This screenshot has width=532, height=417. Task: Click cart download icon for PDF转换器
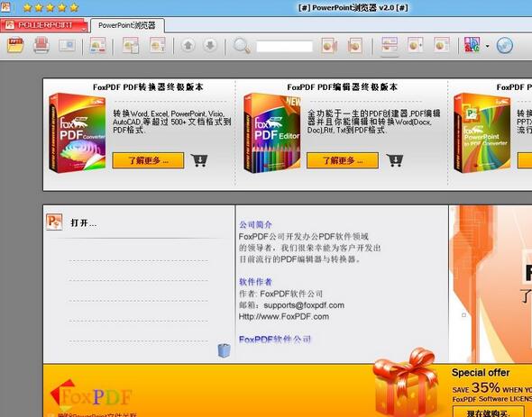(x=198, y=160)
